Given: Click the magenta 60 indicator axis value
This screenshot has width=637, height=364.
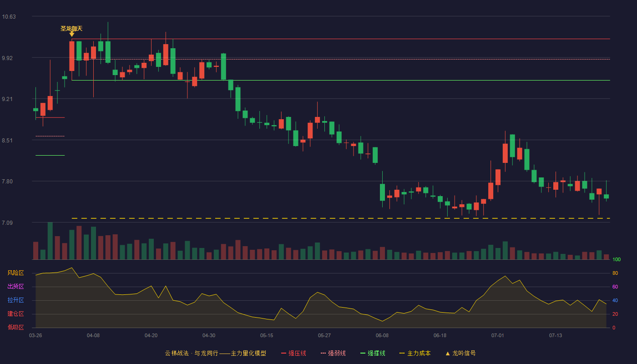Looking at the screenshot, I should (615, 287).
